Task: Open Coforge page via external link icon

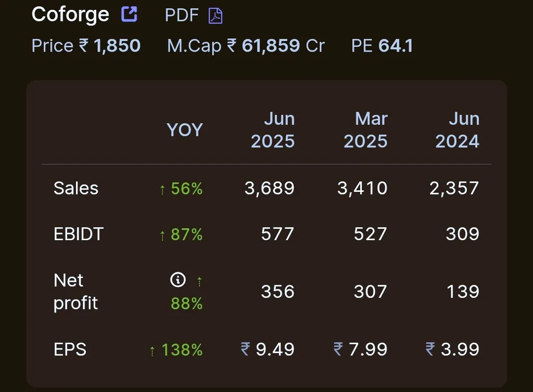Action: 130,14
